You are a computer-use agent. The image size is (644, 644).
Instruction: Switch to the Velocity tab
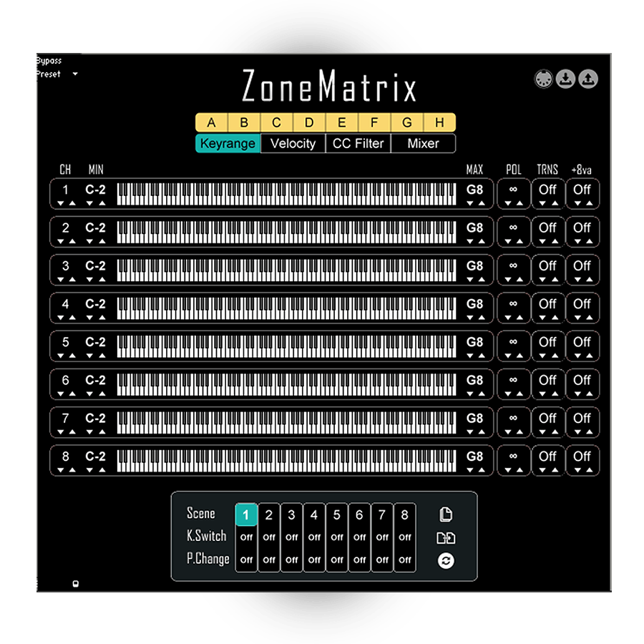tap(293, 143)
